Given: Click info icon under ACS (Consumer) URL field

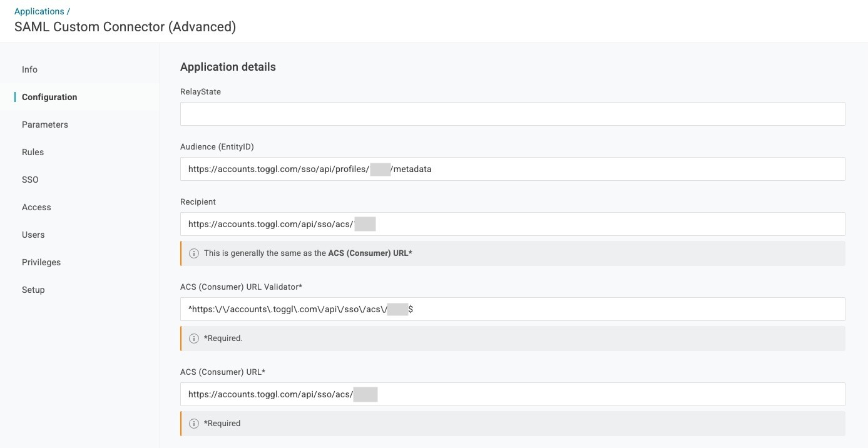Looking at the screenshot, I should click(x=194, y=424).
